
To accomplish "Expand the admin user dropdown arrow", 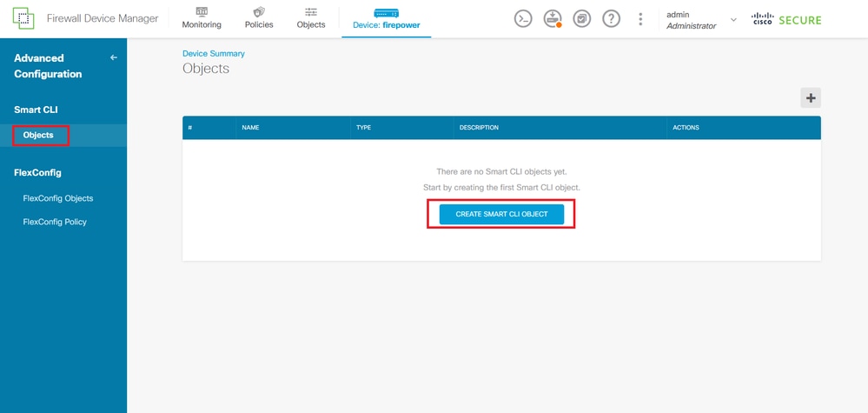I will [x=734, y=19].
